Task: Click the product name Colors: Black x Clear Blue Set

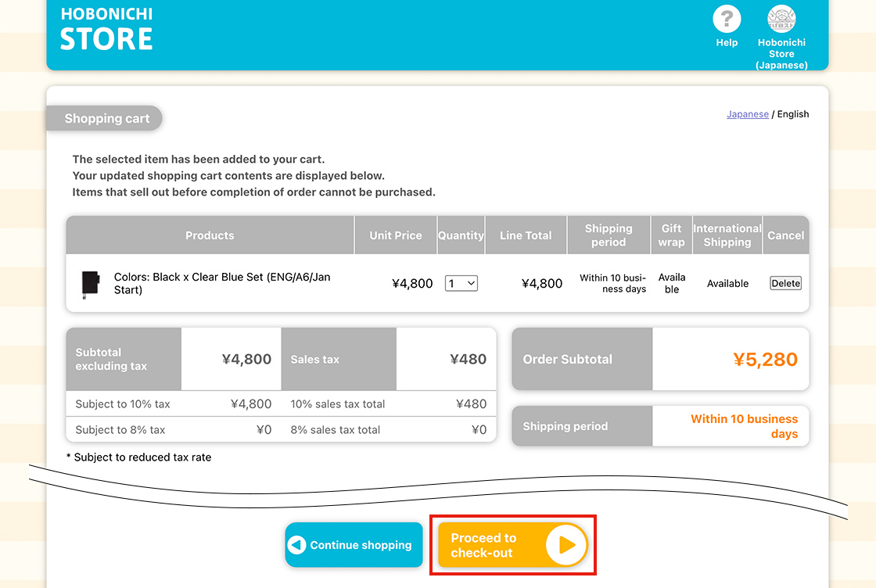Action: coord(222,283)
